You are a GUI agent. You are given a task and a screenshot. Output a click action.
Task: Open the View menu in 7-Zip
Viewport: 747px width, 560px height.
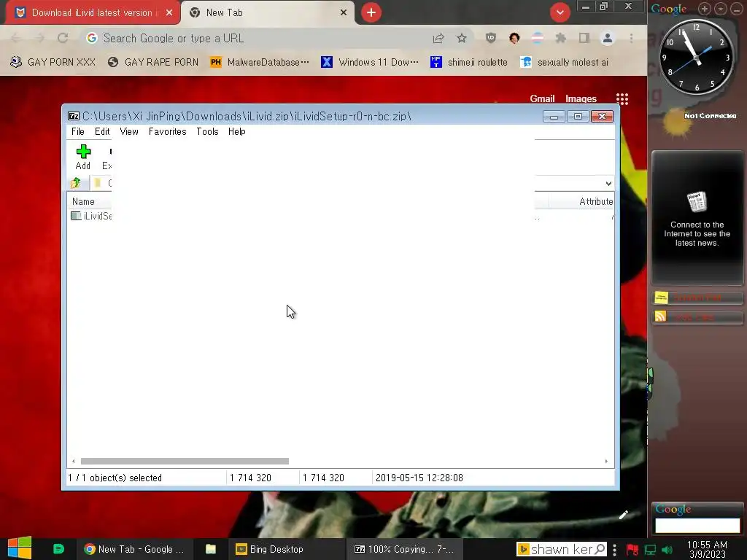pos(129,131)
